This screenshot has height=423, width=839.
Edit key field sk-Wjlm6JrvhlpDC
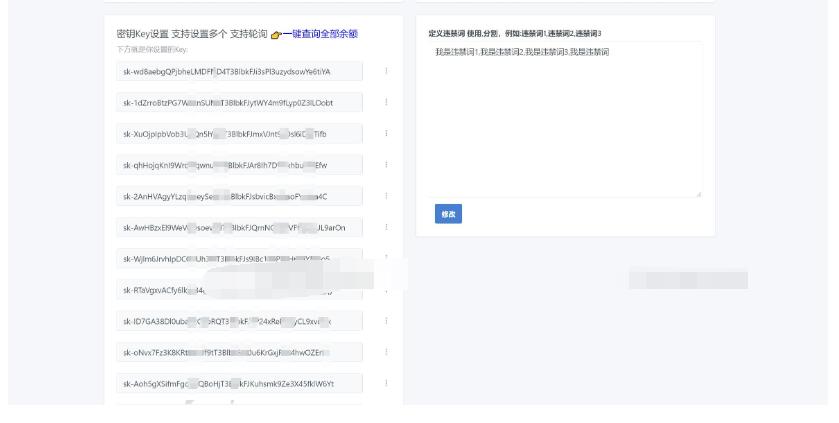pos(240,259)
